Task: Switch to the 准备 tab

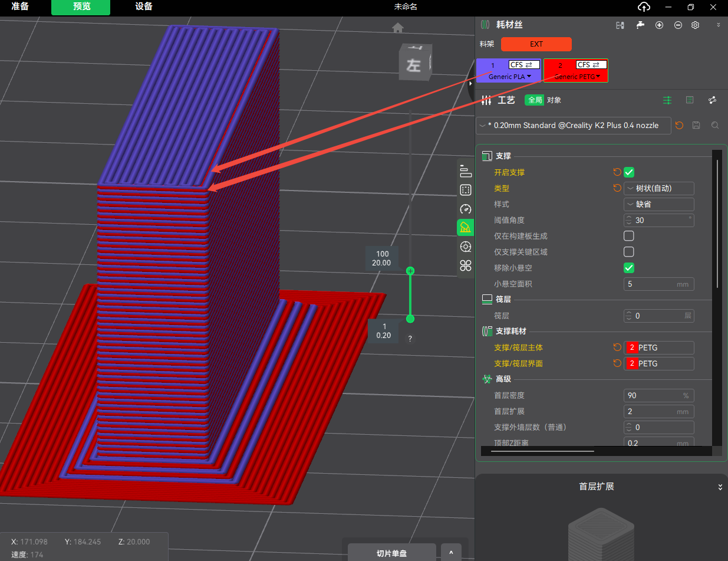Action: pos(20,7)
